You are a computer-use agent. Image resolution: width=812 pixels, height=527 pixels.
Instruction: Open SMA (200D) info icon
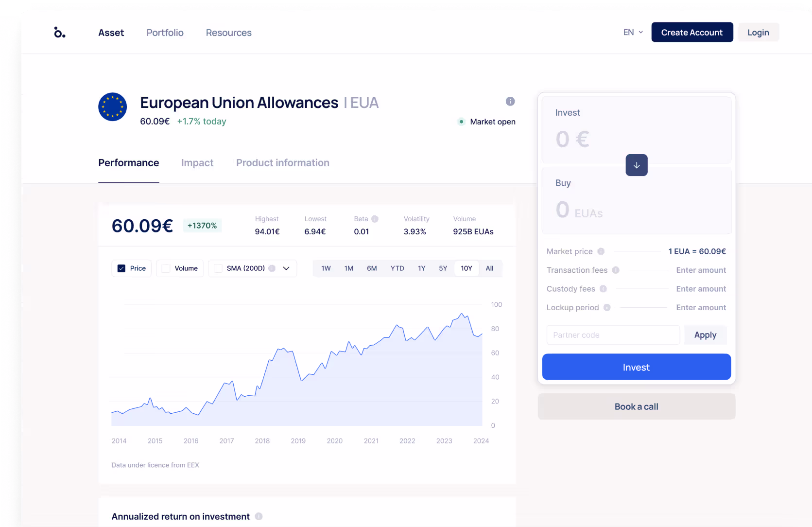point(272,268)
